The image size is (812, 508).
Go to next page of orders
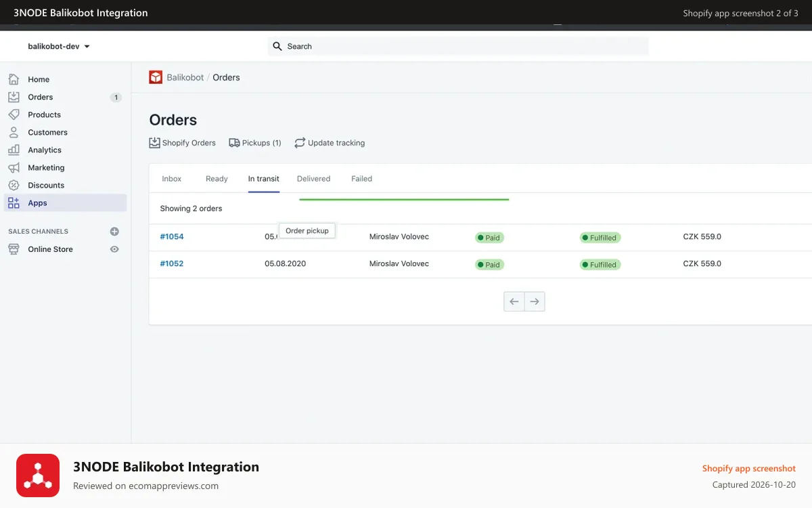(x=535, y=301)
